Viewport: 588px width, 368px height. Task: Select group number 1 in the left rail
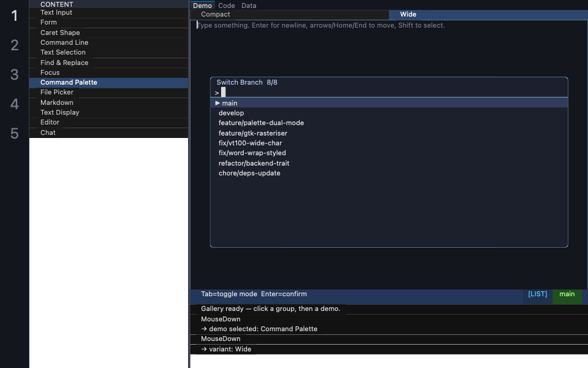[14, 16]
